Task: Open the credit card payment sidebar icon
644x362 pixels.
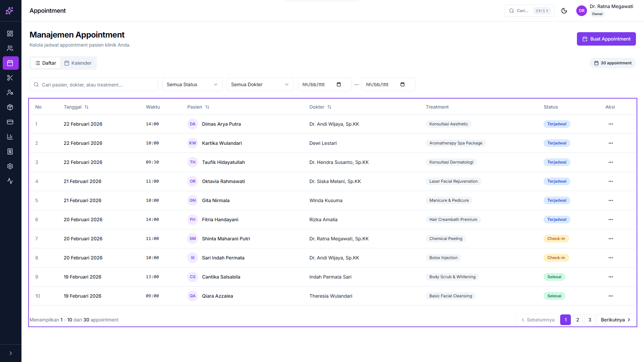Action: pyautogui.click(x=10, y=122)
